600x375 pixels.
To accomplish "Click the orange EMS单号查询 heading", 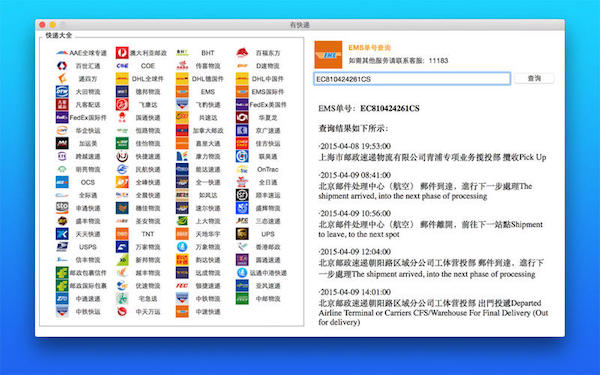I will click(x=370, y=47).
